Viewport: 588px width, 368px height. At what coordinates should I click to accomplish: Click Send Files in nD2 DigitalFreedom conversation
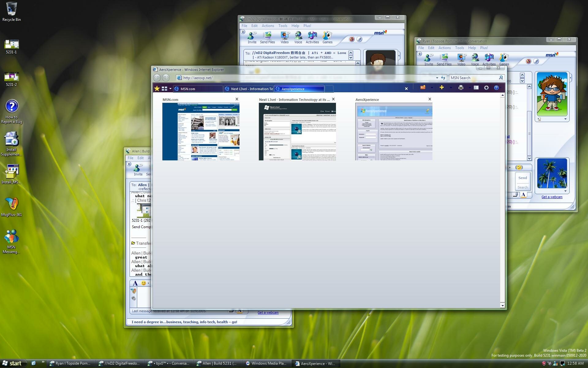tap(267, 38)
